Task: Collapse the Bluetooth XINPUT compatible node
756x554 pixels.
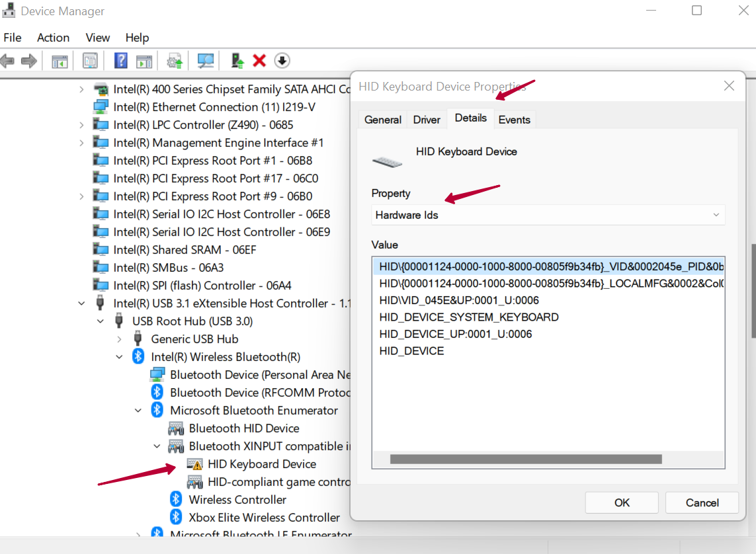Action: pos(157,446)
